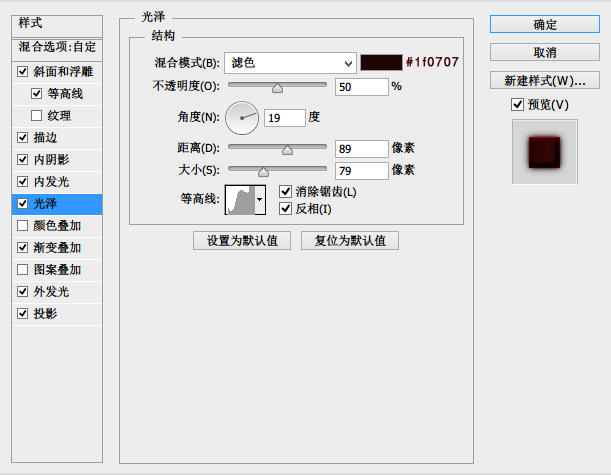Open the 混合模式 滤色 dropdown
The height and width of the screenshot is (475, 611).
(x=290, y=63)
